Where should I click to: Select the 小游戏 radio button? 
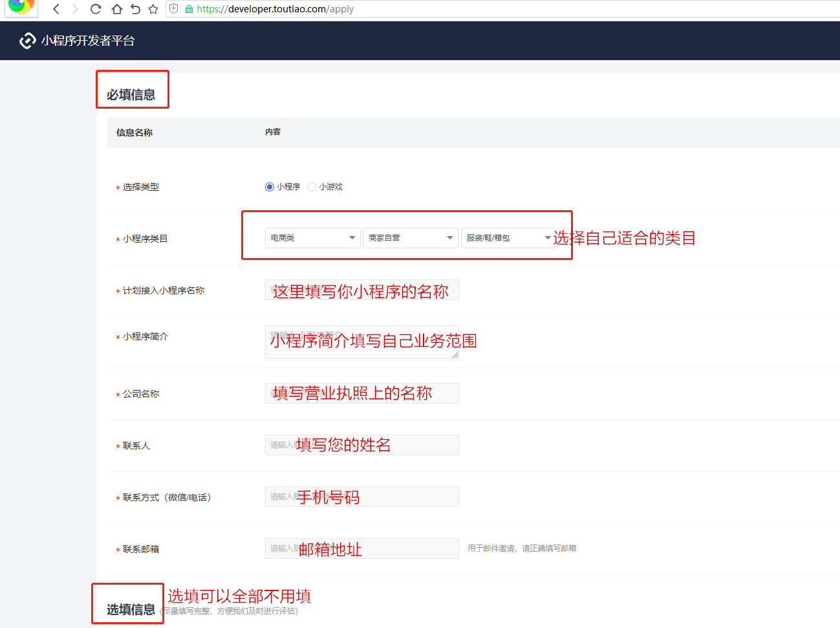(312, 187)
